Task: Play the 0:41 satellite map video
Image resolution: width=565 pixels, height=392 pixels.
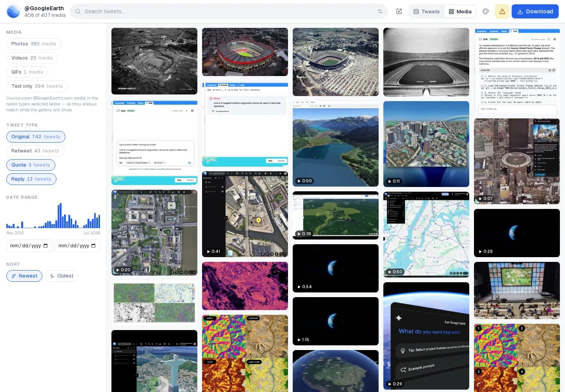Action: (x=245, y=214)
